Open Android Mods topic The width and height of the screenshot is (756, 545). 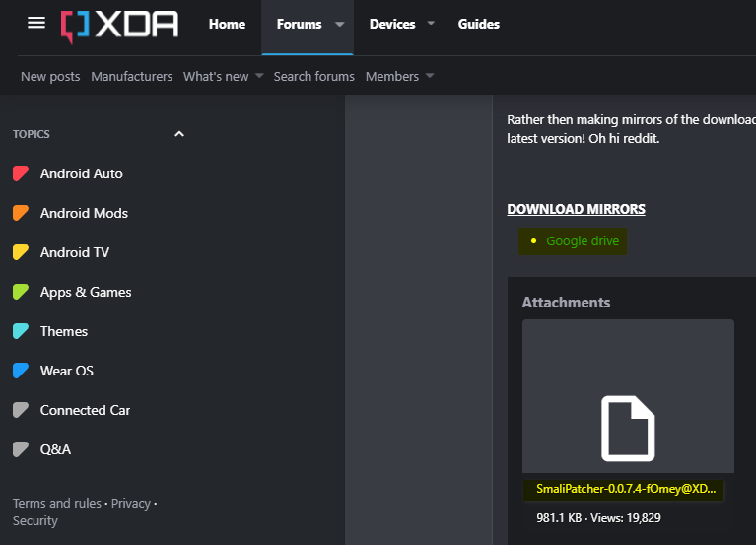coord(84,213)
